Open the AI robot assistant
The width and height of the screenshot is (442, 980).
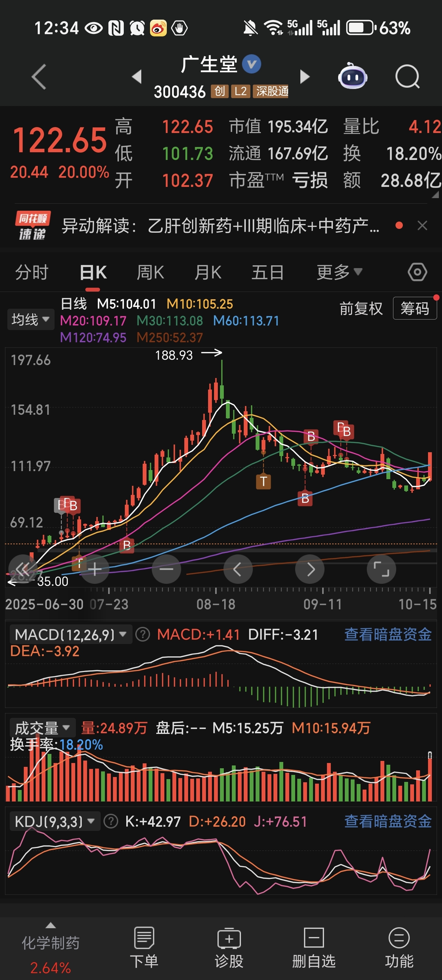(x=353, y=76)
